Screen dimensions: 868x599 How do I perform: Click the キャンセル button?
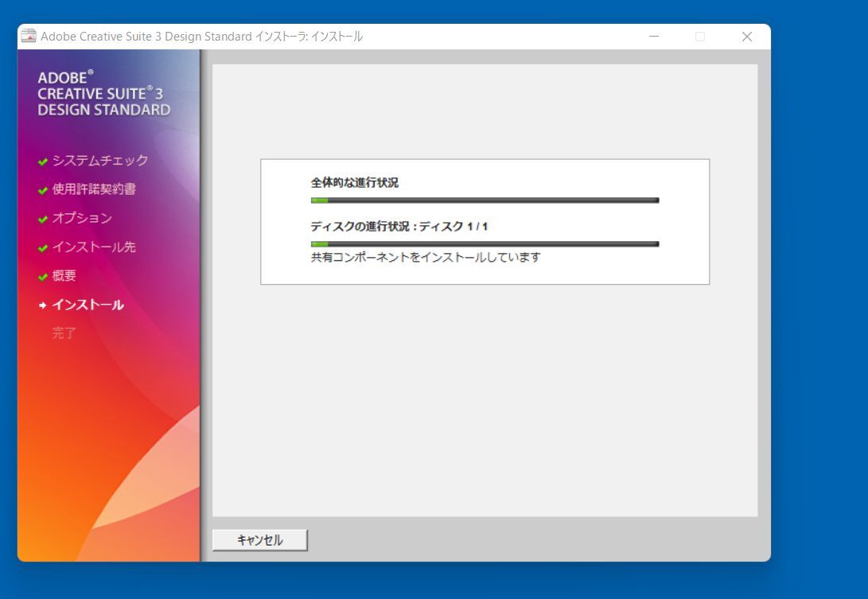[x=259, y=540]
